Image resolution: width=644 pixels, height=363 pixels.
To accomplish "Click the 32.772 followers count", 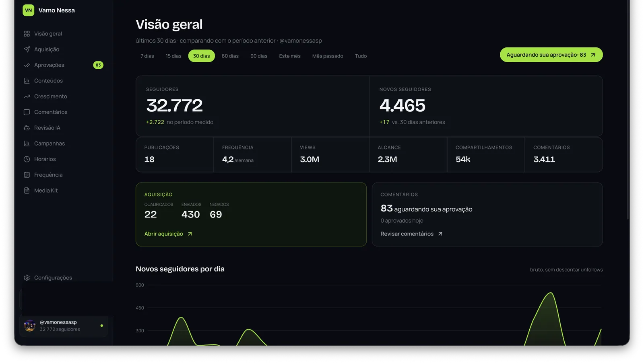I will coord(174,106).
